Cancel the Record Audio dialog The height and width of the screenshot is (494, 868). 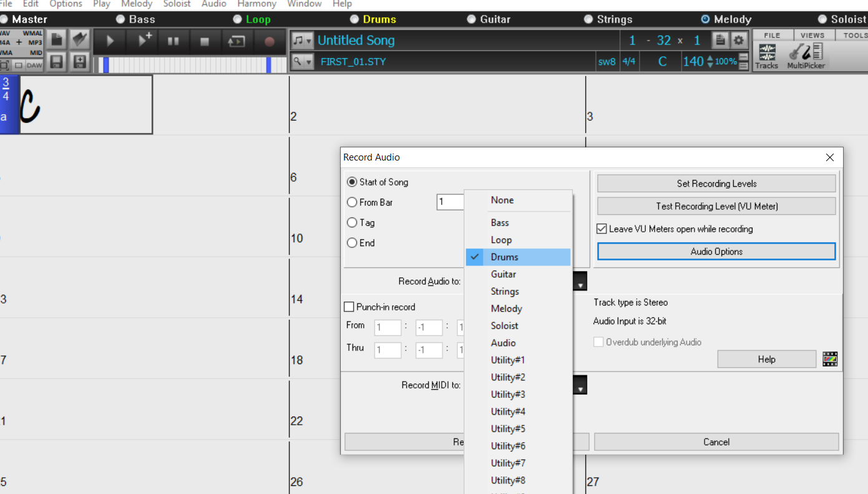716,442
